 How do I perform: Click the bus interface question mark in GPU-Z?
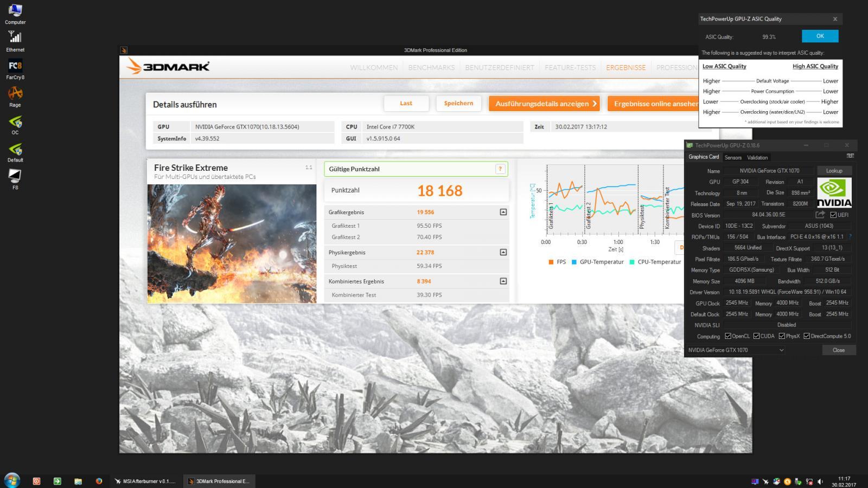tap(850, 236)
